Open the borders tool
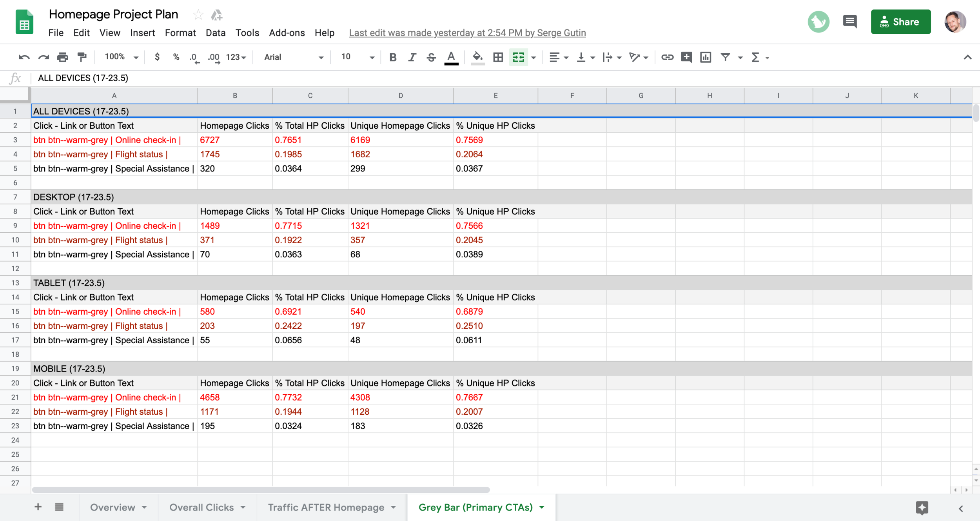Screen dimensions: 980x523 (498, 57)
